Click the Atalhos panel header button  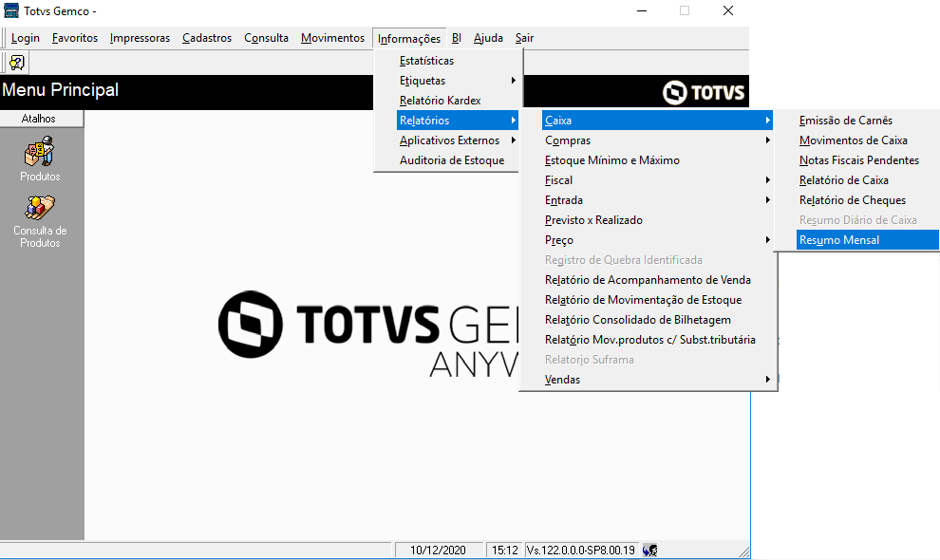[x=42, y=119]
